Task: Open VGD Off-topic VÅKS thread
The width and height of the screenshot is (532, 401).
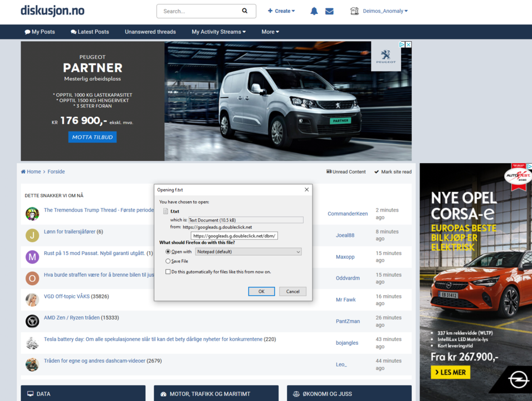Action: point(66,296)
